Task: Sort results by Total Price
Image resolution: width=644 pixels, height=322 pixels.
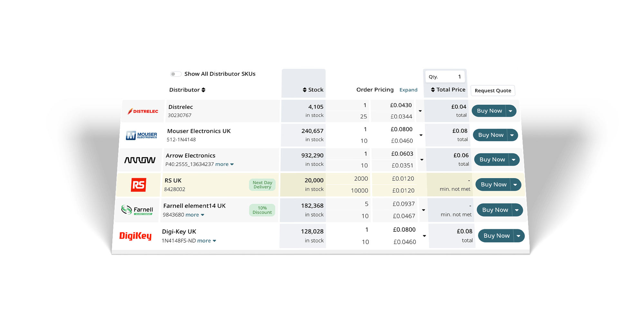Action: [432, 90]
